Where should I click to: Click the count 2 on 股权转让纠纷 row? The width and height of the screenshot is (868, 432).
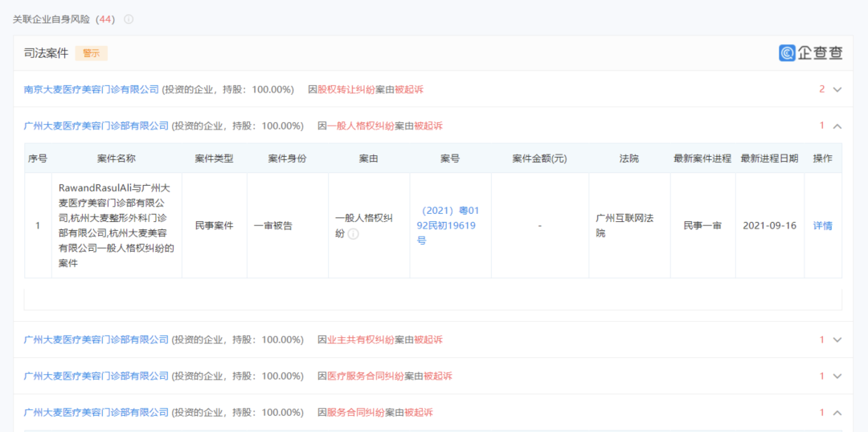(822, 89)
